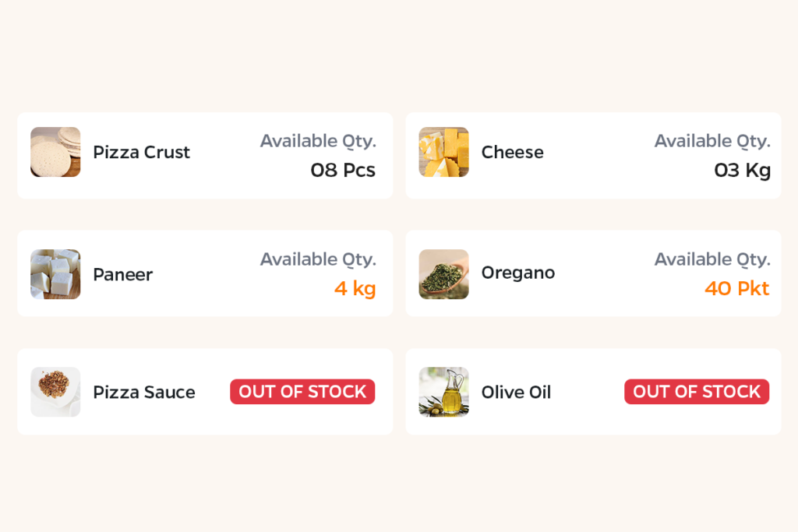
Task: Click Olive Oil OUT OF STOCK badge
Action: point(697,392)
